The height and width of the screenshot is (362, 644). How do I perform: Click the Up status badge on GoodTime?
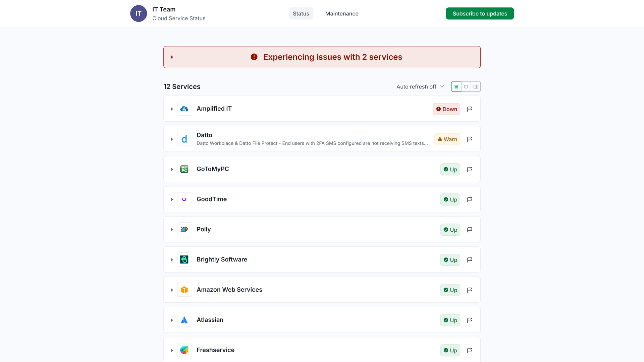[x=450, y=199]
